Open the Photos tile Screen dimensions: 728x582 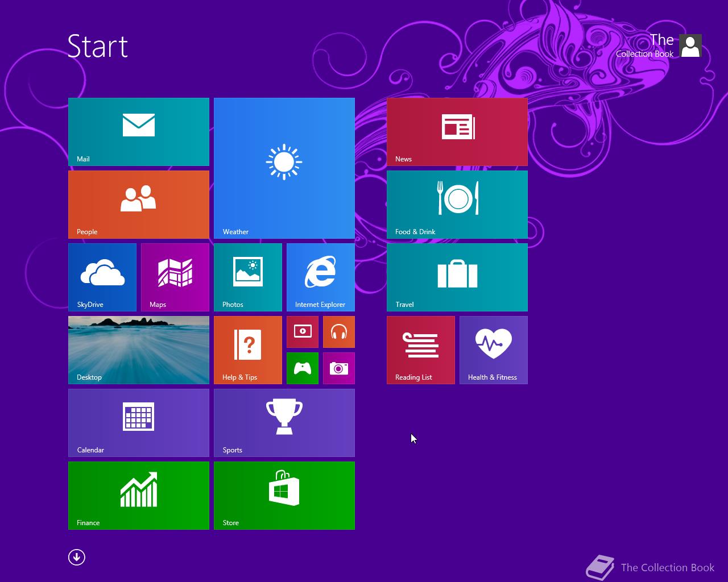coord(248,277)
